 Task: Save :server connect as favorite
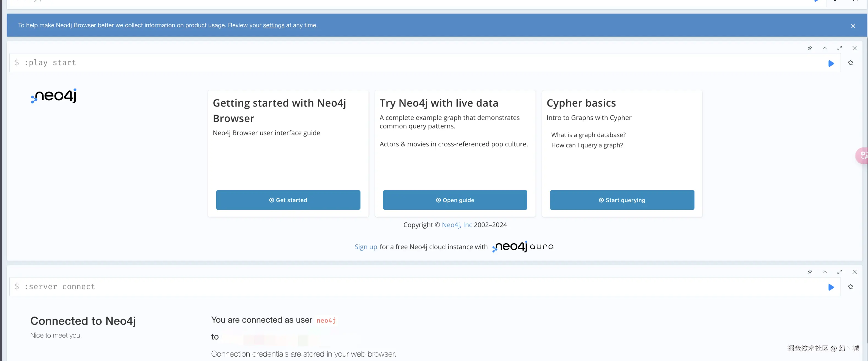(x=850, y=287)
